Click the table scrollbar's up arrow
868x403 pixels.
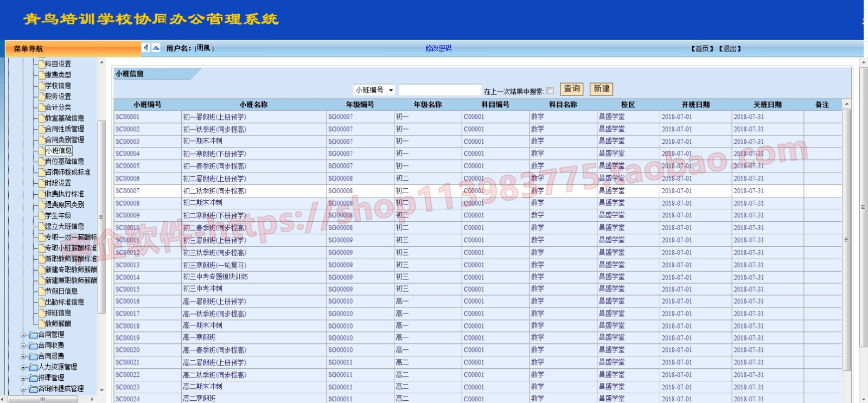click(x=847, y=104)
